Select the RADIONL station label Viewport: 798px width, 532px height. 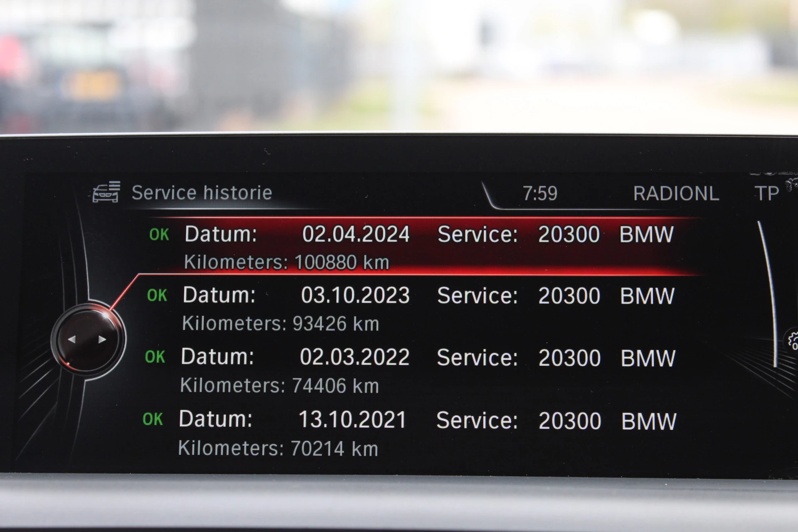(676, 194)
